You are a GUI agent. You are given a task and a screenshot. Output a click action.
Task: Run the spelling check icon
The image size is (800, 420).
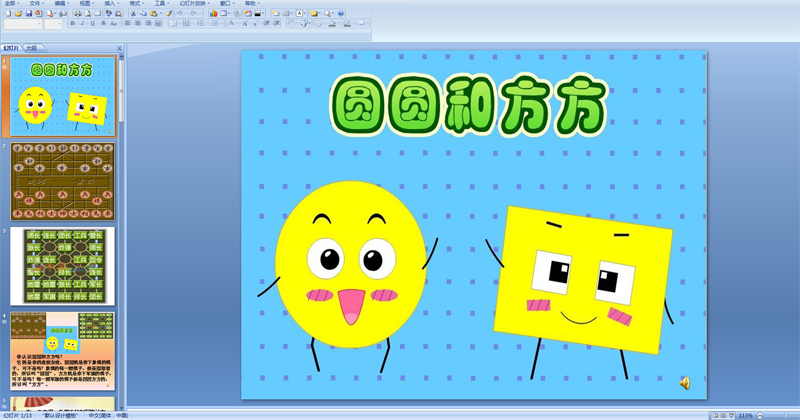tap(108, 14)
